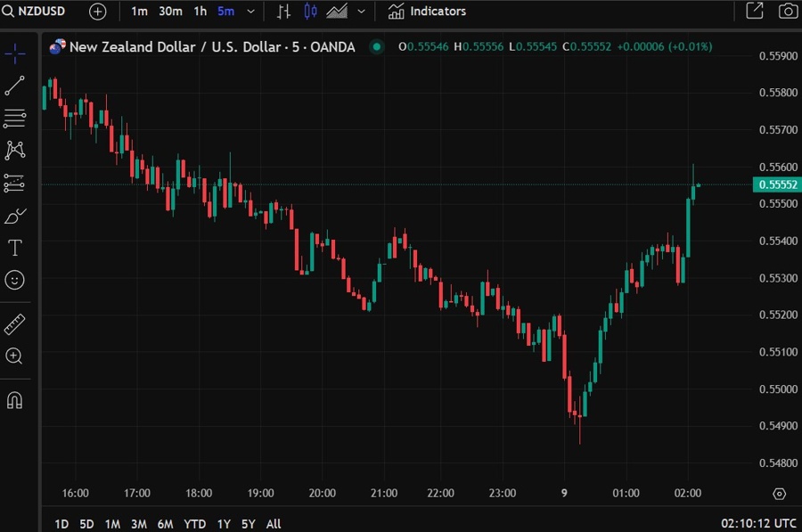802x532 pixels.
Task: Select the trend line drawing tool
Action: (14, 86)
